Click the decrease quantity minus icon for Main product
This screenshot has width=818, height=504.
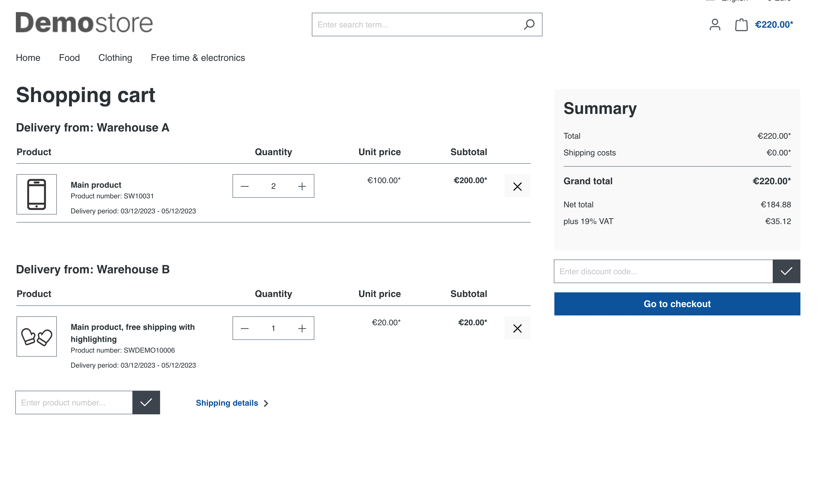pyautogui.click(x=245, y=186)
